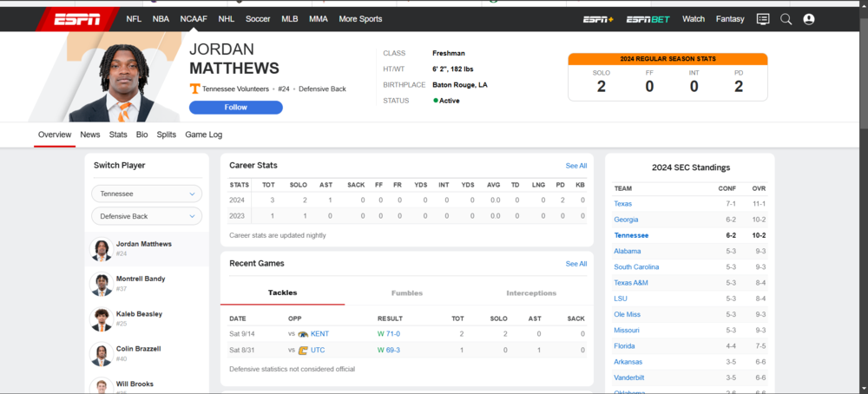The height and width of the screenshot is (394, 868).
Task: Expand the Defensive Back position dropdown
Action: click(147, 217)
